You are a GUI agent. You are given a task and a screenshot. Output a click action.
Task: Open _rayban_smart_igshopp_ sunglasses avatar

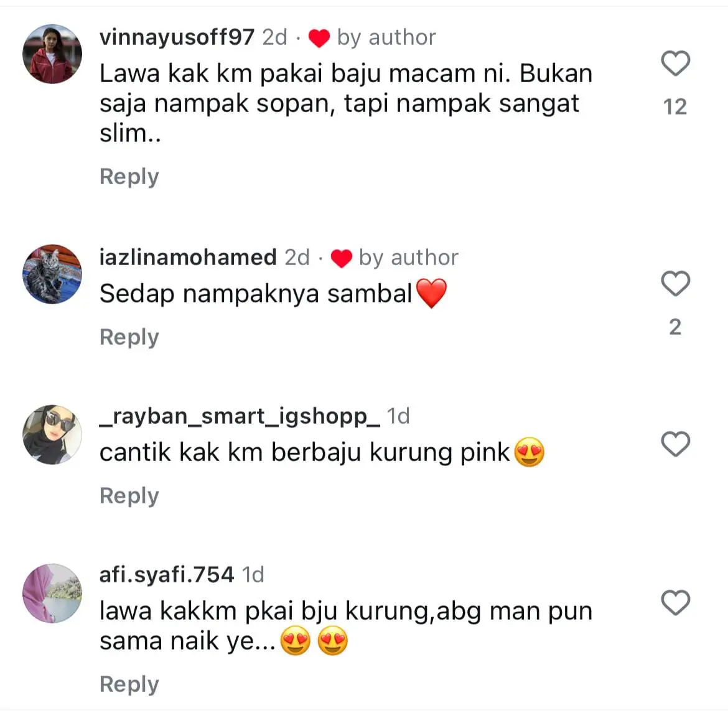[x=52, y=434]
